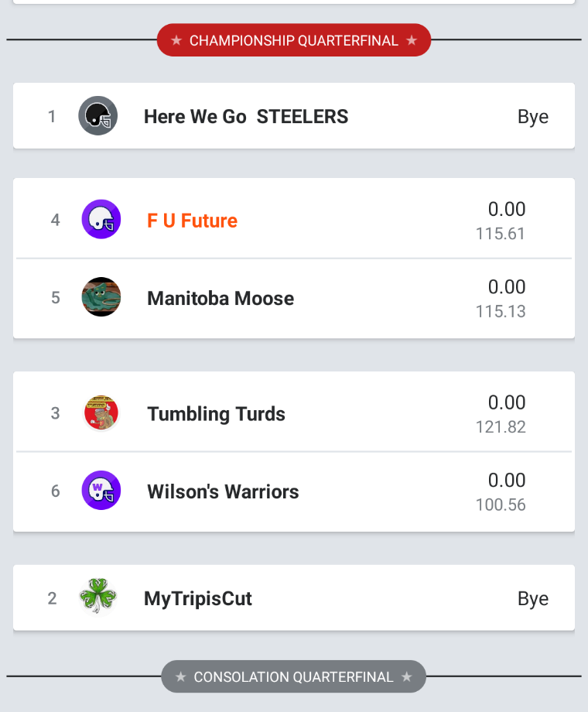
Task: Tap the purple helmet avatar of F U Future
Action: click(x=101, y=219)
